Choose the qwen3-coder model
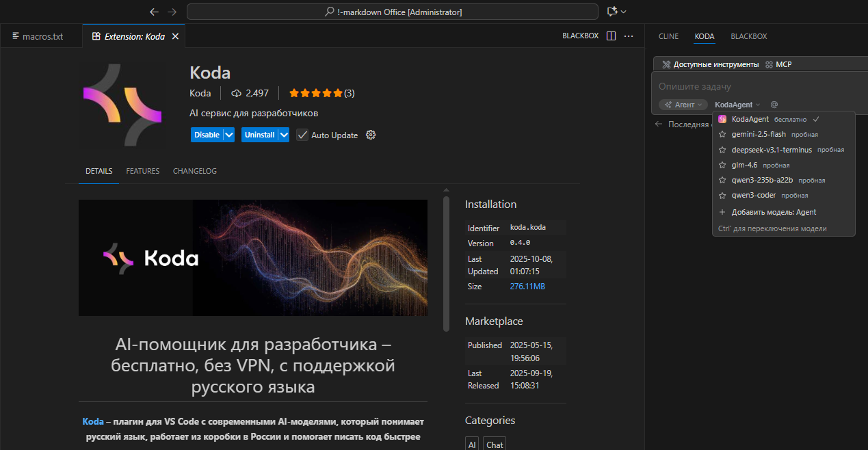This screenshot has height=450, width=868. (x=784, y=195)
